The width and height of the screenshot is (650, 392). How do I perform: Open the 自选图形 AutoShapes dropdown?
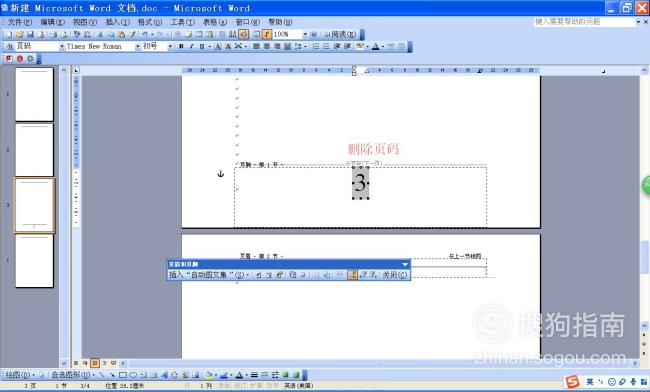[73, 375]
